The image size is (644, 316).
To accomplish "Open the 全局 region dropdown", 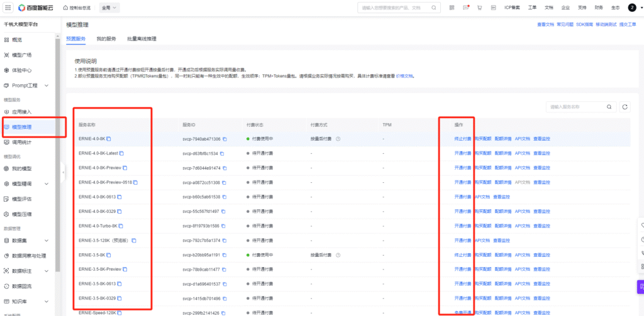I will coord(109,8).
